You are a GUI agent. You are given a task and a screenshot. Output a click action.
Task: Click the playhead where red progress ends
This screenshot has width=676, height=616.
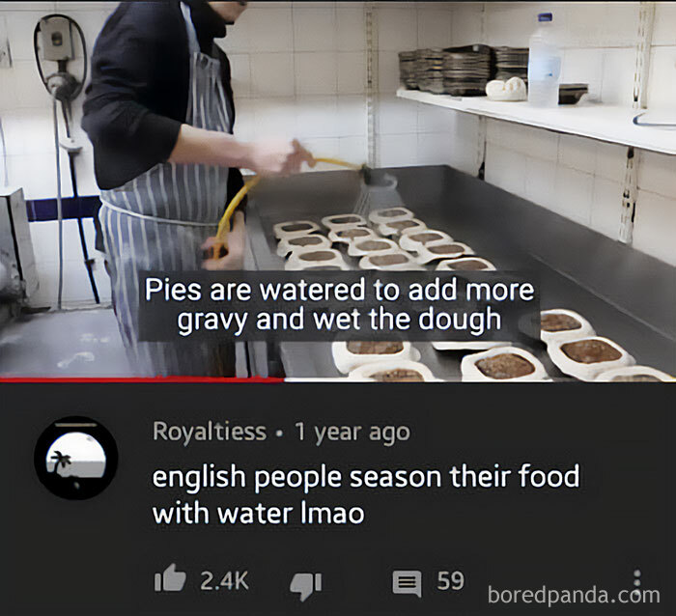[x=283, y=379]
